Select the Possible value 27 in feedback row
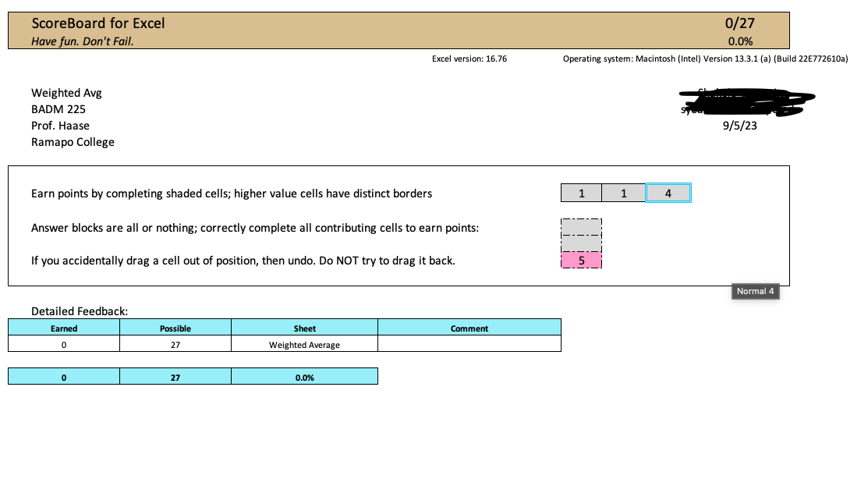Image resolution: width=868 pixels, height=504 pixels. [x=175, y=345]
